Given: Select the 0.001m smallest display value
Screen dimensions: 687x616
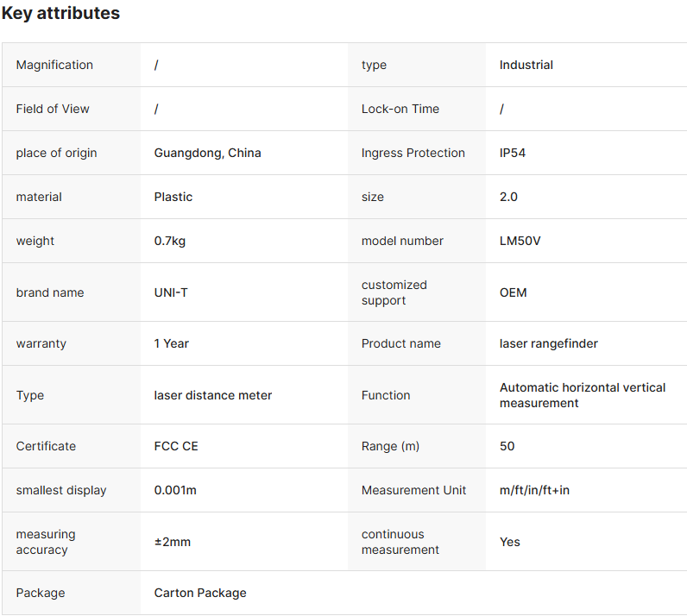Looking at the screenshot, I should pos(175,490).
